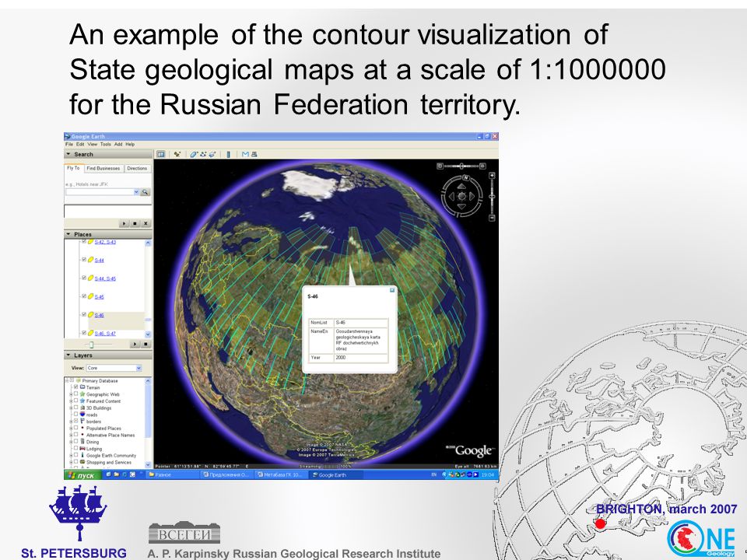Toggle the S-46 place checkbox
747x560 pixels.
pos(84,315)
